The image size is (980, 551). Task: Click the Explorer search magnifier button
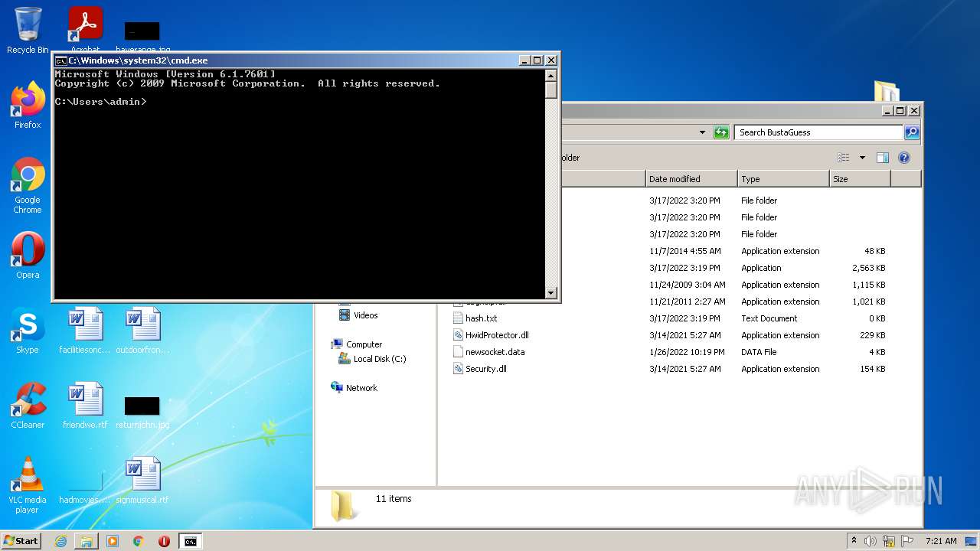911,132
